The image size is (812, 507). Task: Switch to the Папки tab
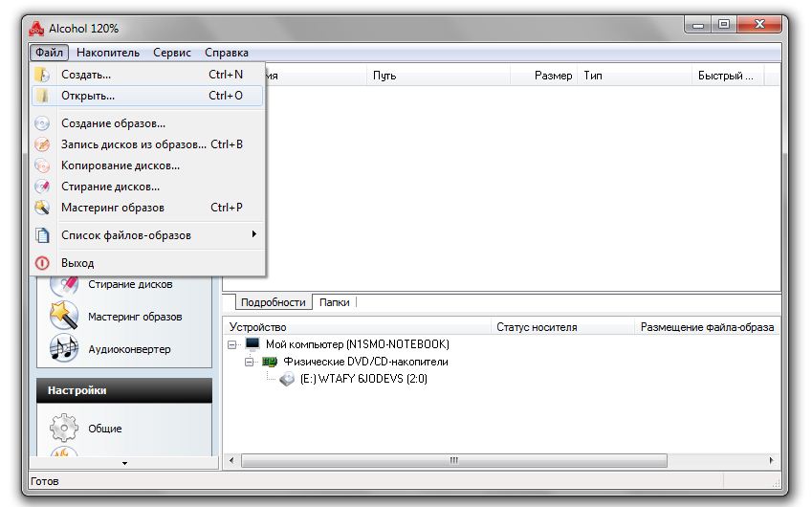[x=334, y=302]
